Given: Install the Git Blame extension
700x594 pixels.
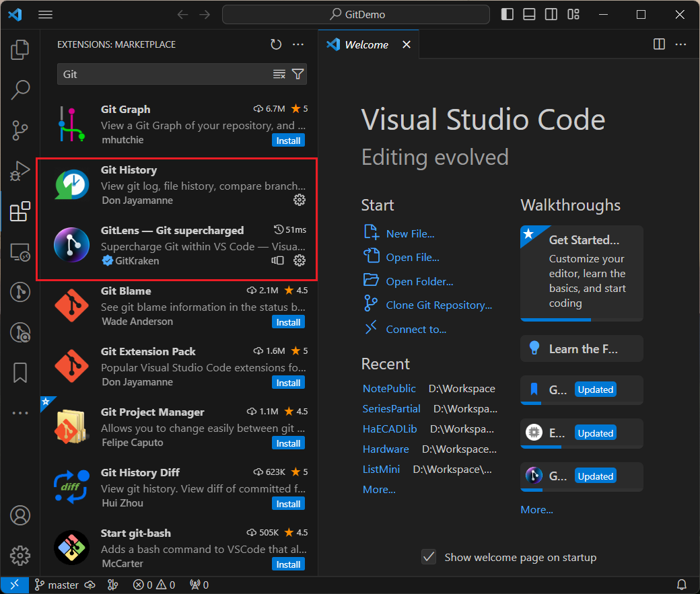Looking at the screenshot, I should (288, 322).
